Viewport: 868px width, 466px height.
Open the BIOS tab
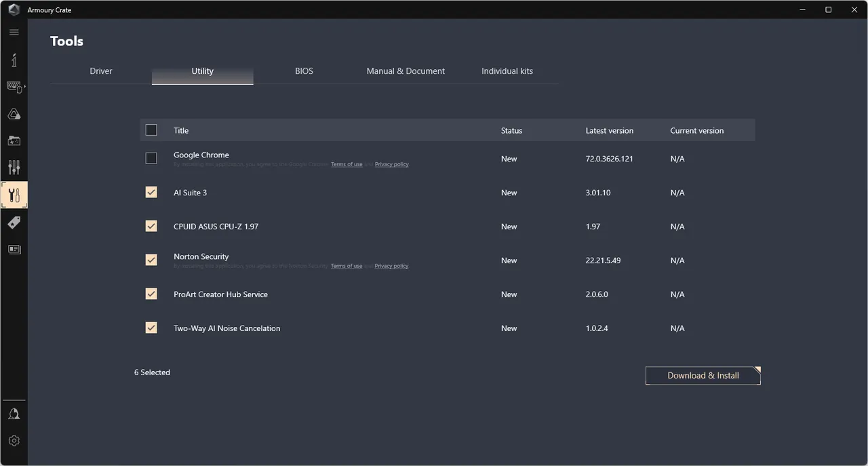point(304,71)
